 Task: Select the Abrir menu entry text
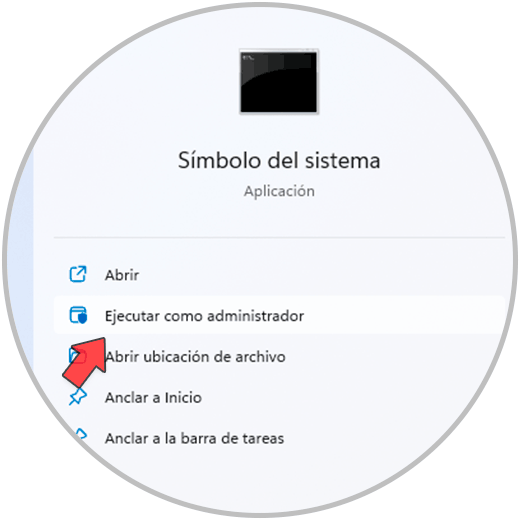click(x=122, y=275)
